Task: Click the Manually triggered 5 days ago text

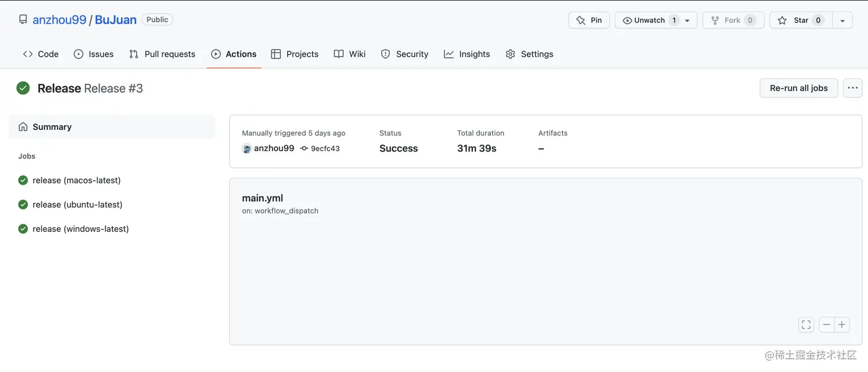Action: pyautogui.click(x=293, y=133)
